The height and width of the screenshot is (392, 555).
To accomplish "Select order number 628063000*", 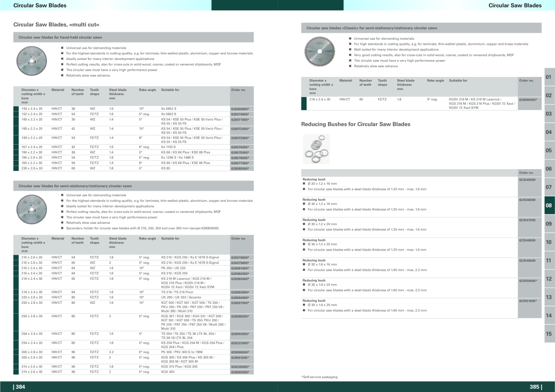I will [240, 293].
